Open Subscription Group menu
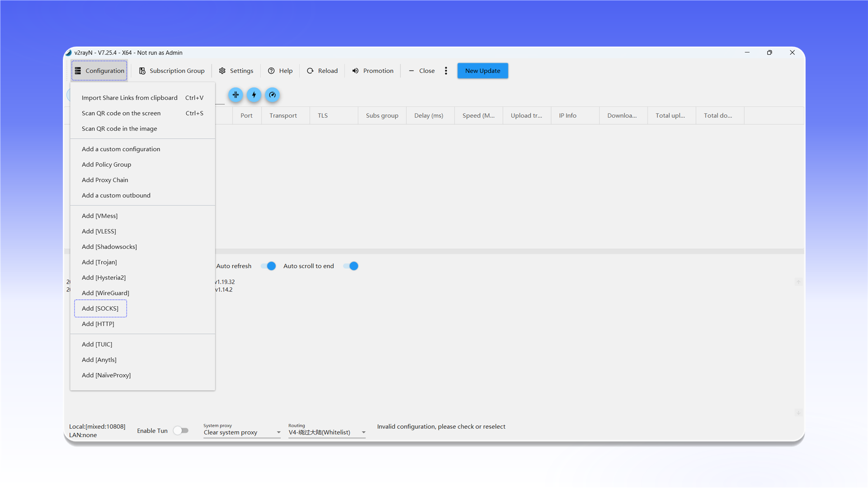The width and height of the screenshot is (868, 488). 172,71
